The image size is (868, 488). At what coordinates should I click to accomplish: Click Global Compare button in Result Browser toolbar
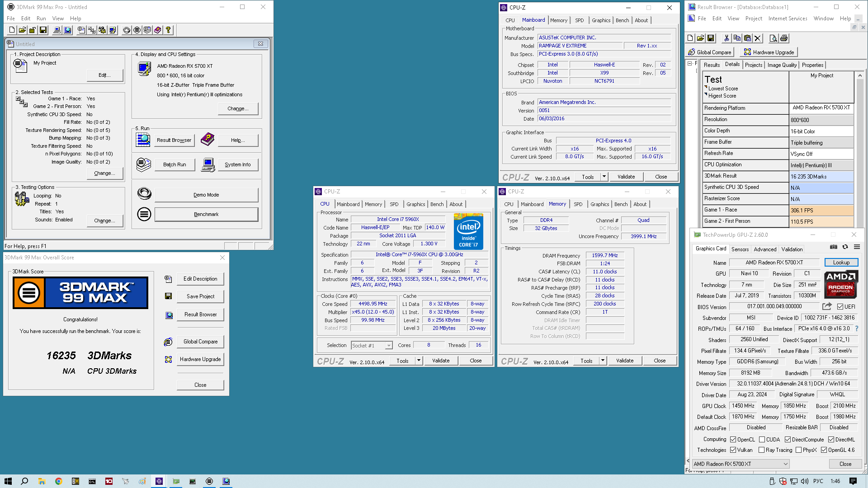point(709,52)
